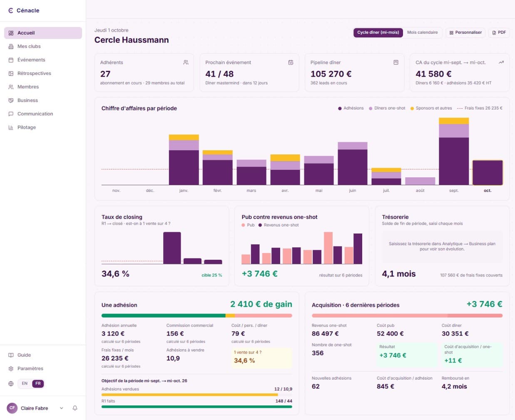Switch language to EN
The height and width of the screenshot is (420, 515).
(x=25, y=384)
